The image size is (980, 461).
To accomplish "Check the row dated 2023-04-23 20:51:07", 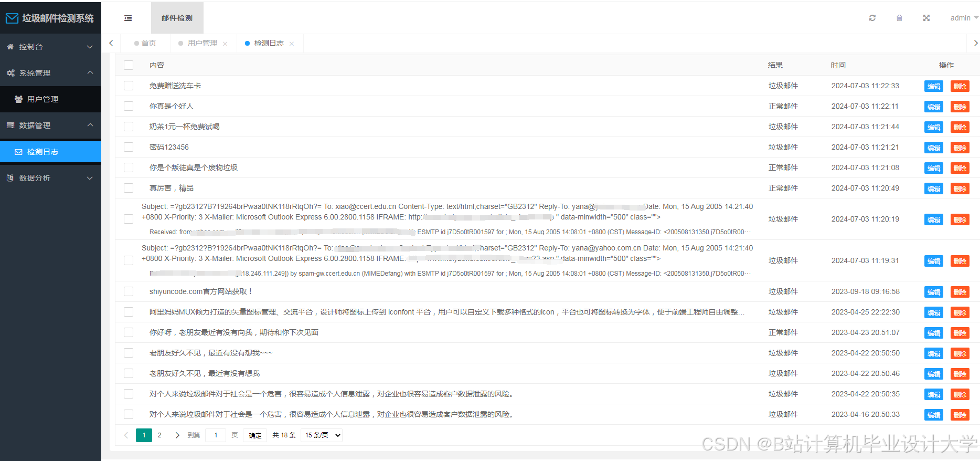I will pos(129,332).
